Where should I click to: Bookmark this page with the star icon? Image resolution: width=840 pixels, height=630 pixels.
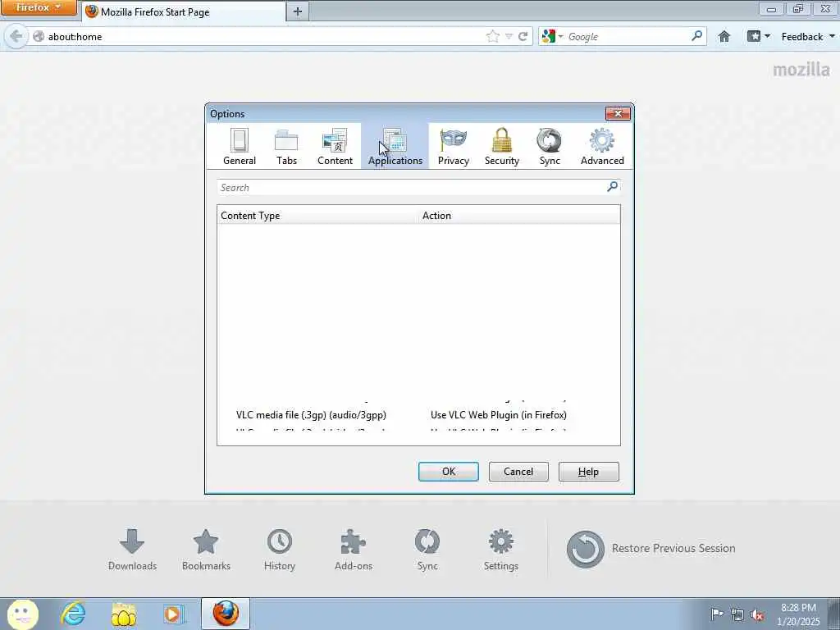493,36
